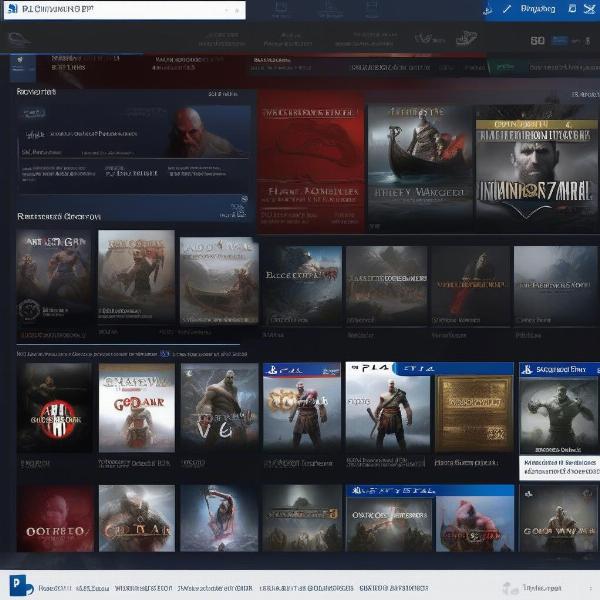Click the vertical dots icon in the navigation bar
This screenshot has width=600, height=600.
(x=588, y=41)
